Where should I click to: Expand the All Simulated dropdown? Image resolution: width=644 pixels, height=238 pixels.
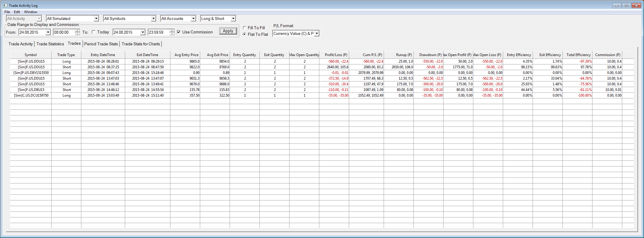click(96, 18)
